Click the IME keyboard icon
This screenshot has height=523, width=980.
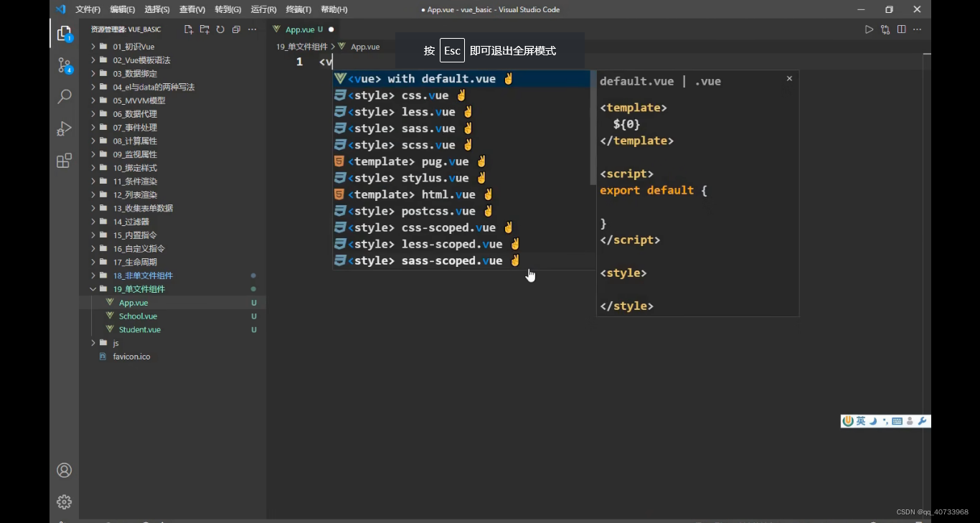(897, 421)
